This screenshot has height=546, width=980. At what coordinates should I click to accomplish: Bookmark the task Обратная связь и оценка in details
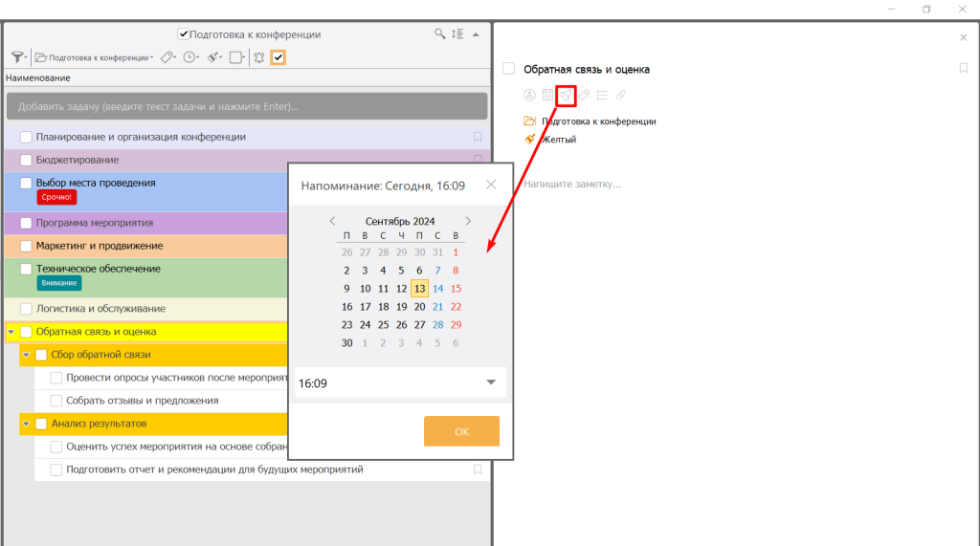(964, 69)
